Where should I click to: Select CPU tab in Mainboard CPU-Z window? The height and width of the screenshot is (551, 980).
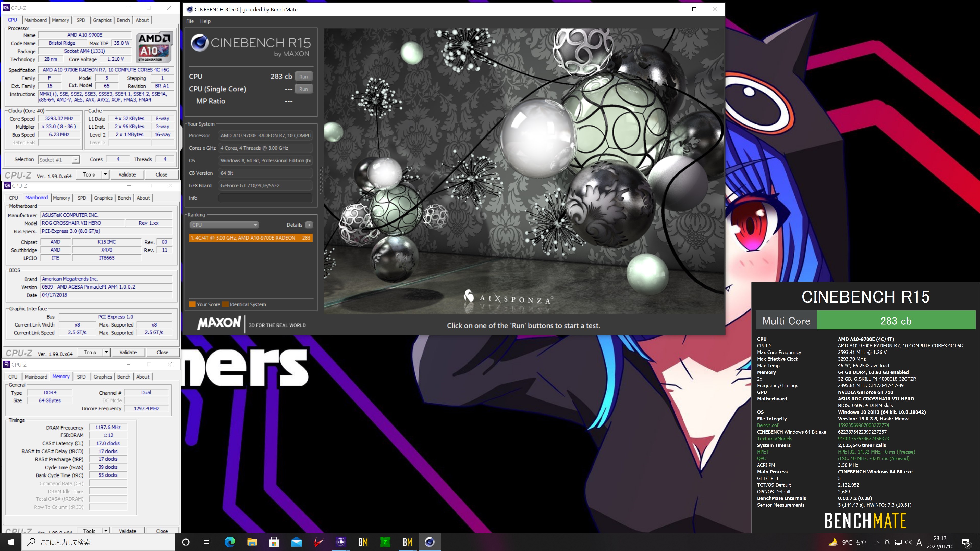[x=13, y=198]
